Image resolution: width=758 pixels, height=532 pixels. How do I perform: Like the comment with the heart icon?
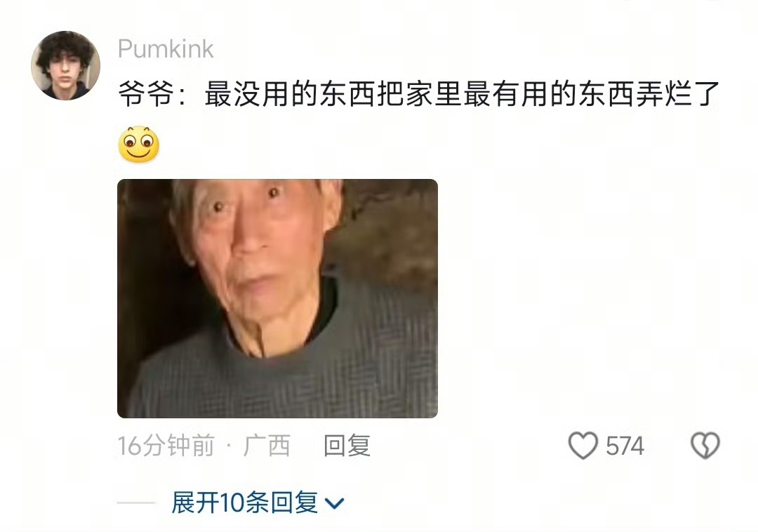tap(583, 445)
